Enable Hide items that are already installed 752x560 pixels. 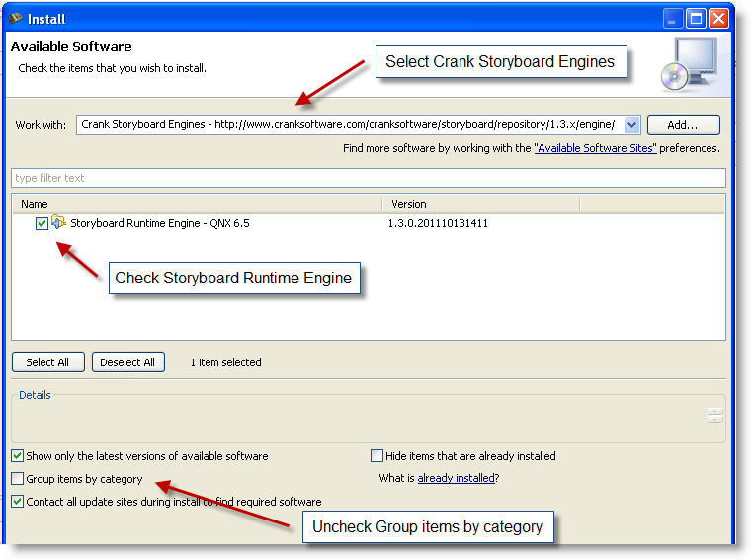(x=376, y=455)
